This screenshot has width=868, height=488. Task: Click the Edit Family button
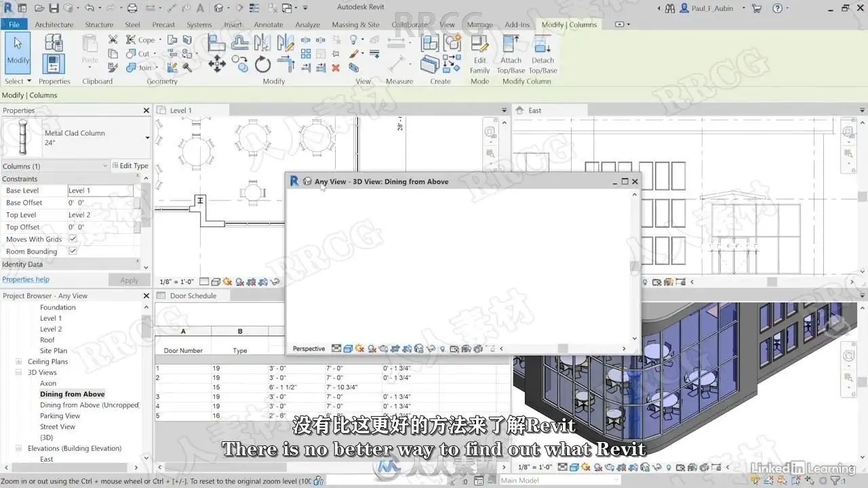479,53
